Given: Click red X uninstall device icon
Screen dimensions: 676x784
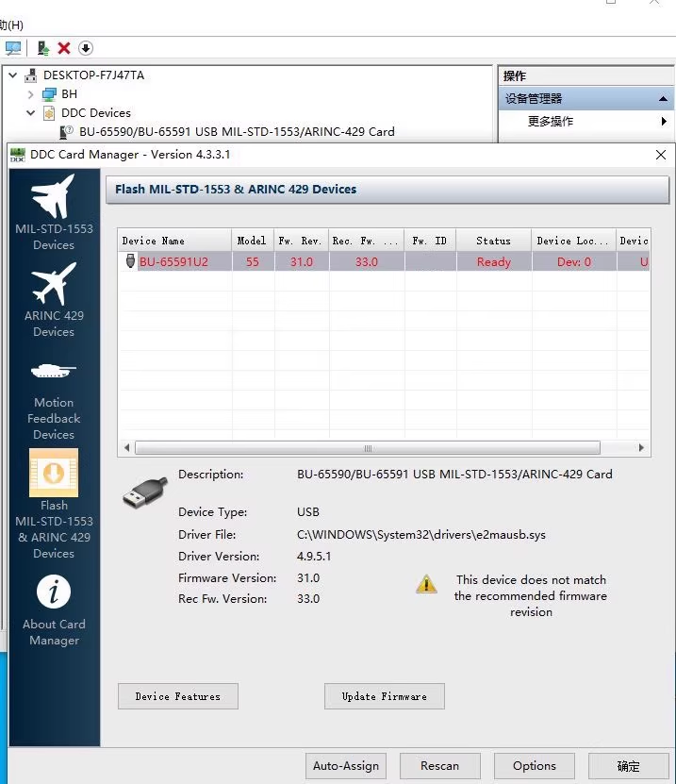Looking at the screenshot, I should (x=64, y=48).
